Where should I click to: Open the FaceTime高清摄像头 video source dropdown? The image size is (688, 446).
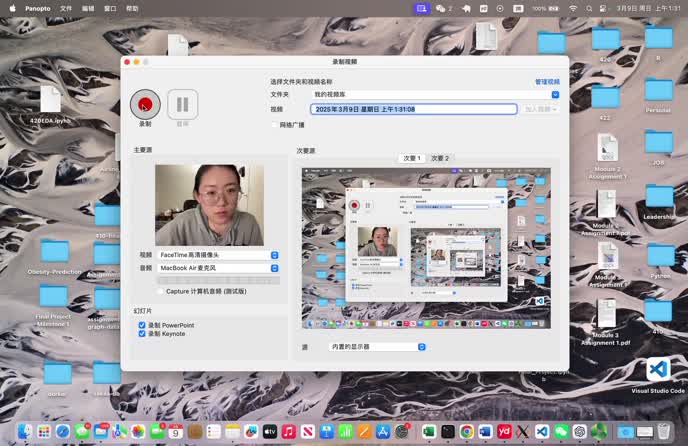pos(274,255)
